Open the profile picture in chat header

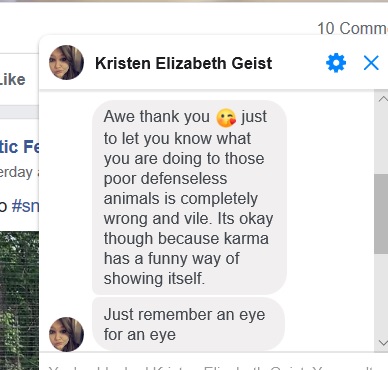pos(66,63)
